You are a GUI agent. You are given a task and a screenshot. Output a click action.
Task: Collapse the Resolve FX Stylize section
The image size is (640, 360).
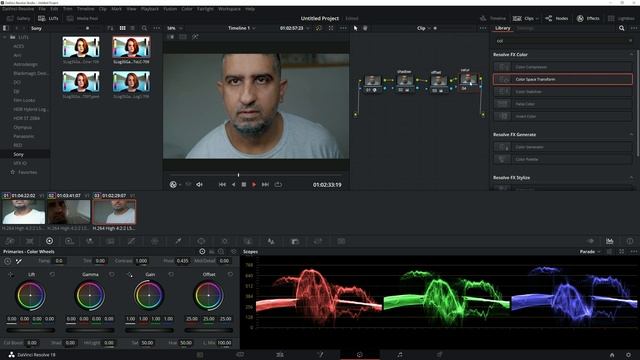(631, 178)
